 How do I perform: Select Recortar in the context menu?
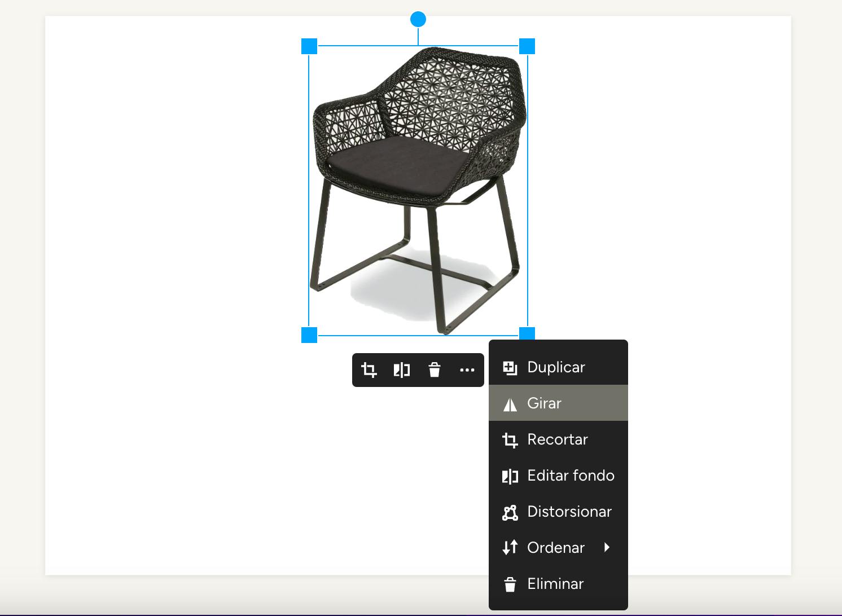[x=557, y=439]
